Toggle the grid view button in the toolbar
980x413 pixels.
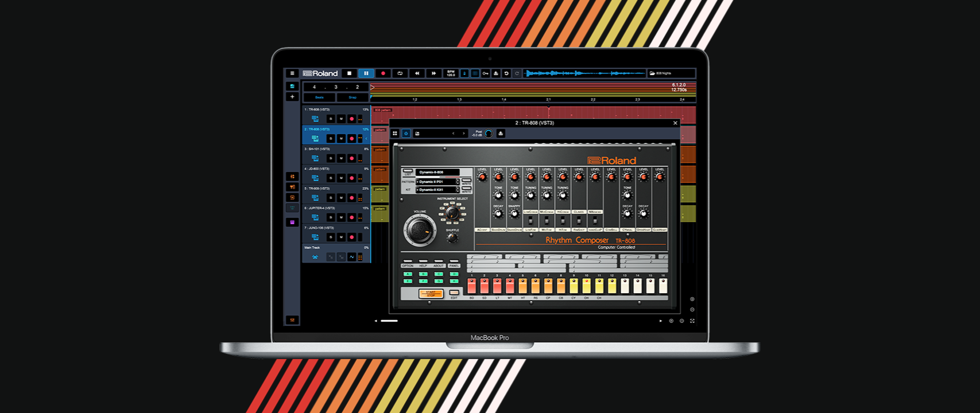(475, 73)
